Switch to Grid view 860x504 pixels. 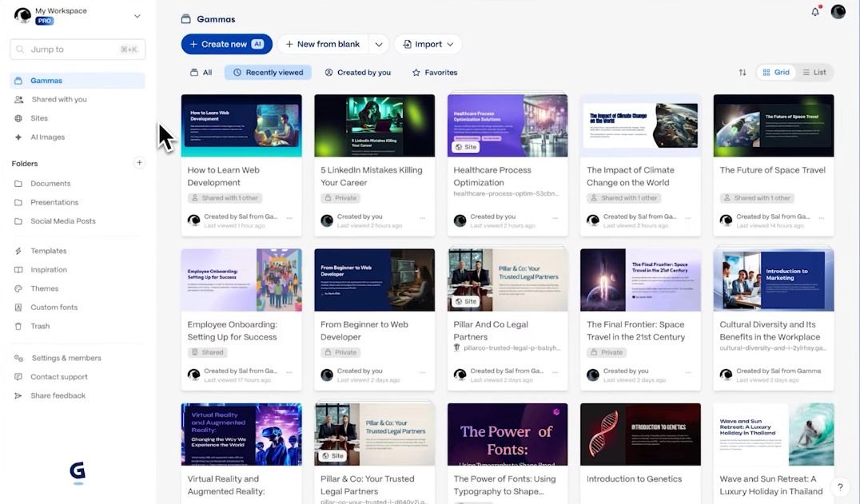coord(776,73)
